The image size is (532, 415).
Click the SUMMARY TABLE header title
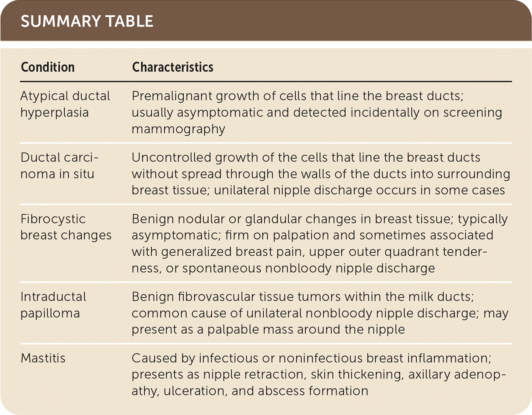[87, 21]
